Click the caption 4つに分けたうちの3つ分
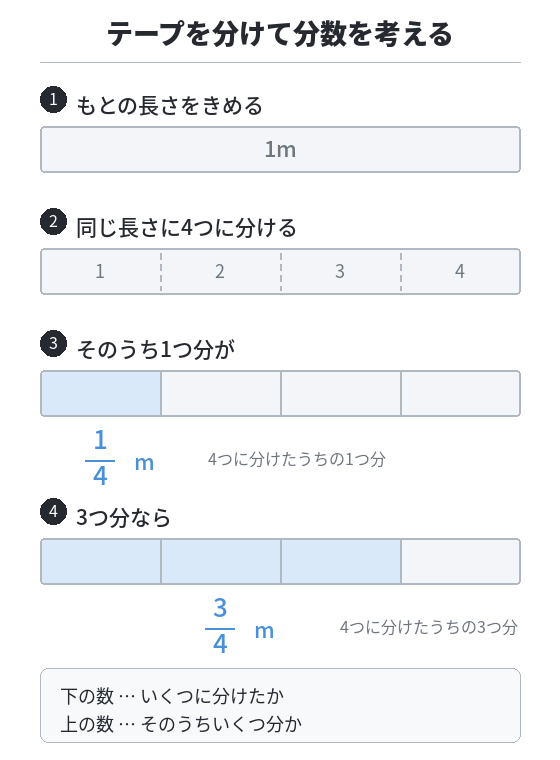The width and height of the screenshot is (560, 760). pyautogui.click(x=429, y=627)
